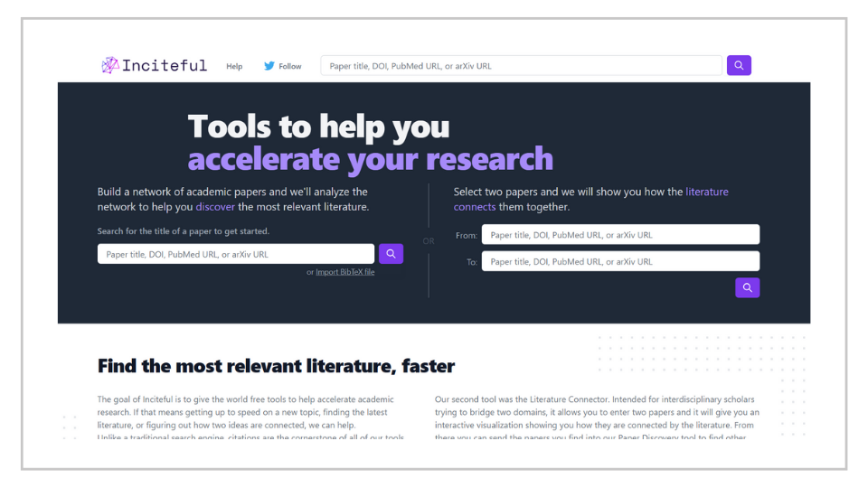868x488 pixels.
Task: Click 'Search for the title of a paper' text
Action: (184, 231)
